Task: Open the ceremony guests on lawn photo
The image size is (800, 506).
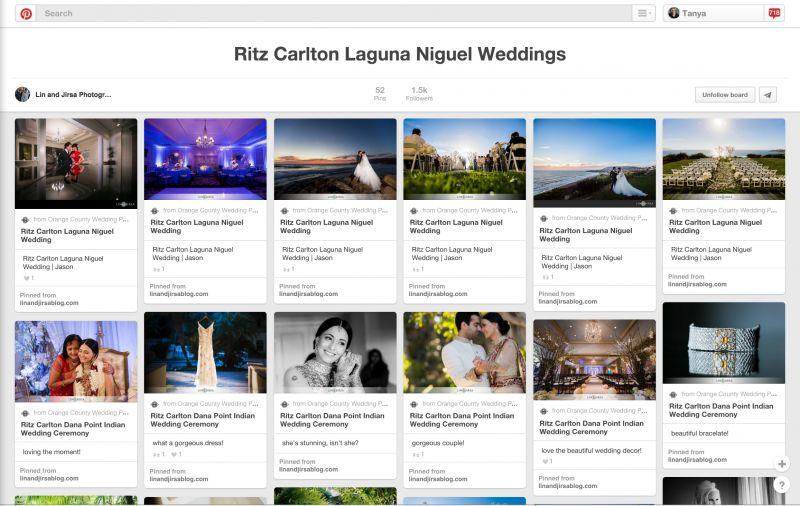Action: 464,159
